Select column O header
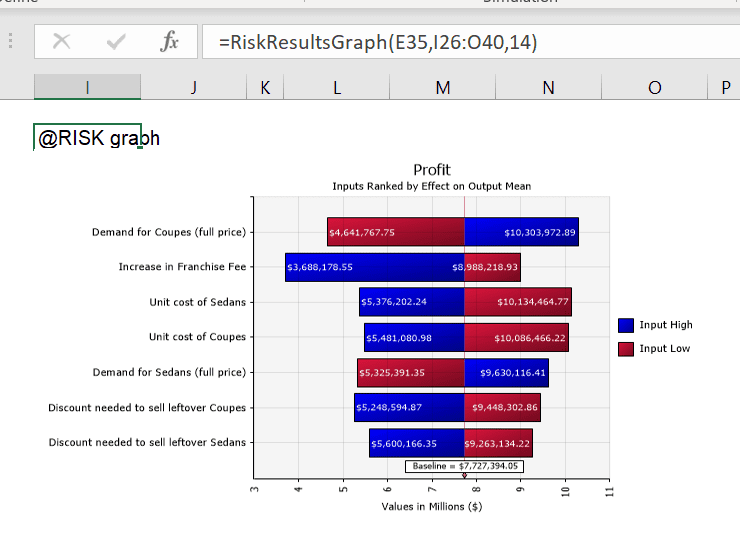The image size is (740, 534). [654, 88]
